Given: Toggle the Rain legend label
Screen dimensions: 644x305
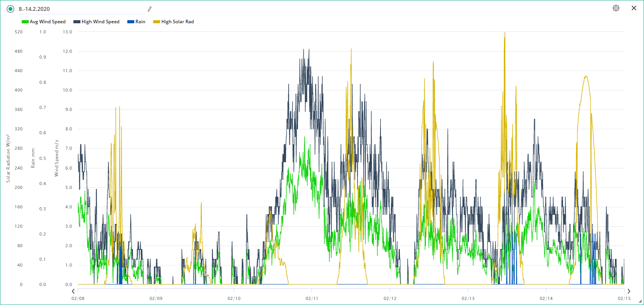Looking at the screenshot, I should pos(140,22).
